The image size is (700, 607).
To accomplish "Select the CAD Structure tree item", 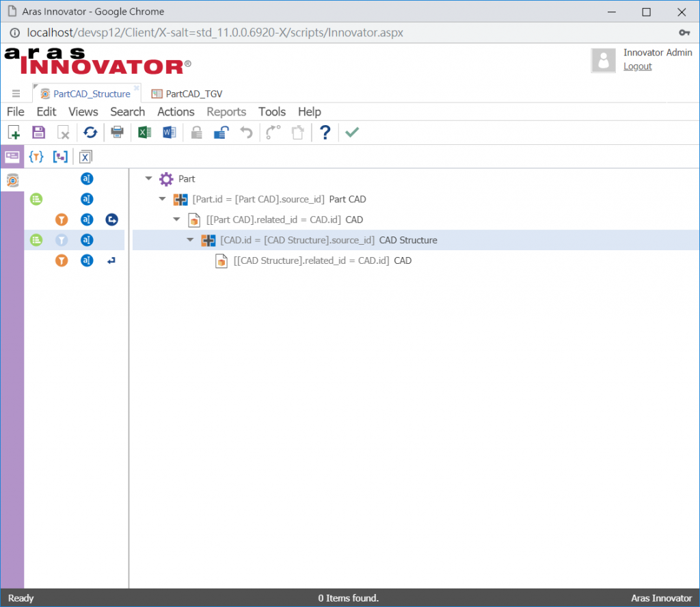I will tap(329, 240).
